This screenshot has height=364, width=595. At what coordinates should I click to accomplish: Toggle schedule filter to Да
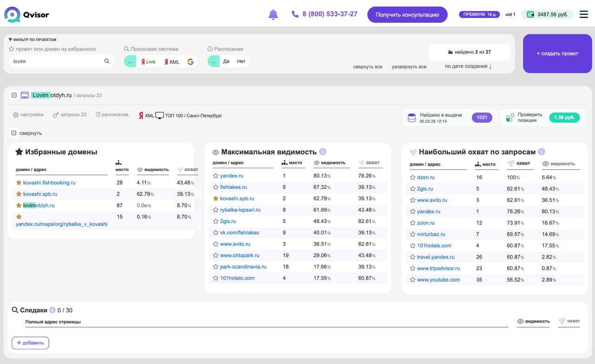tap(226, 61)
